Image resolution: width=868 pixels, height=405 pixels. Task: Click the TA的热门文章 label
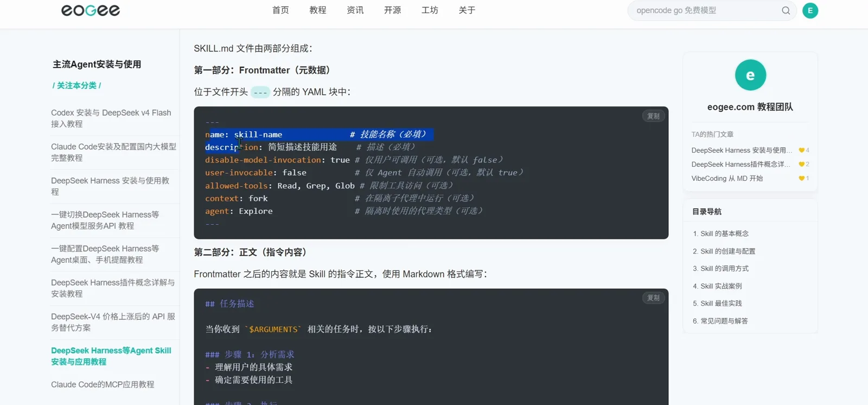tap(712, 134)
